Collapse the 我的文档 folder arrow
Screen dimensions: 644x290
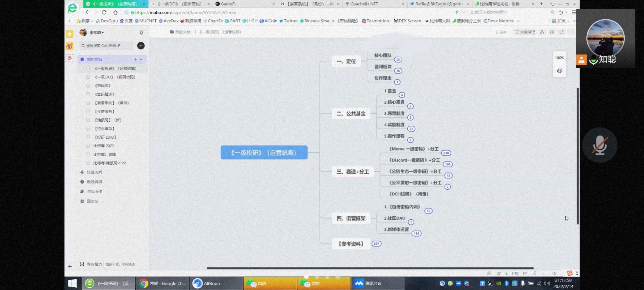point(141,59)
